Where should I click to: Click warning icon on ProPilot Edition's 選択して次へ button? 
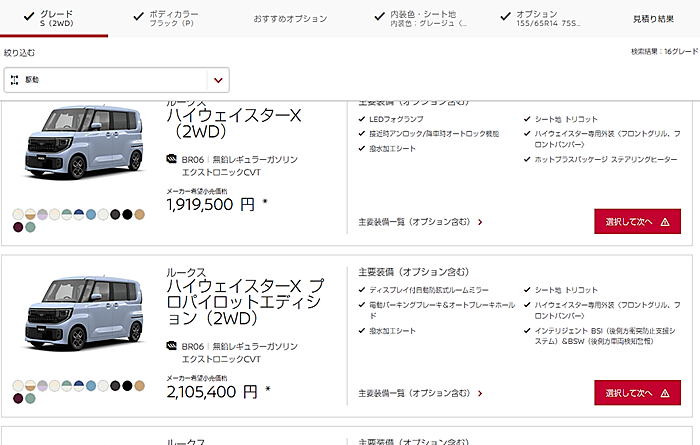click(664, 391)
